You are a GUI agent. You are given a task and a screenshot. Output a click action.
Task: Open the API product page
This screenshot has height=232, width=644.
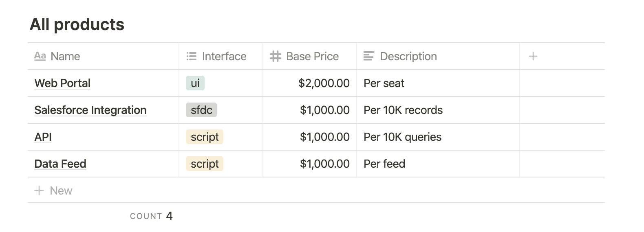click(43, 137)
